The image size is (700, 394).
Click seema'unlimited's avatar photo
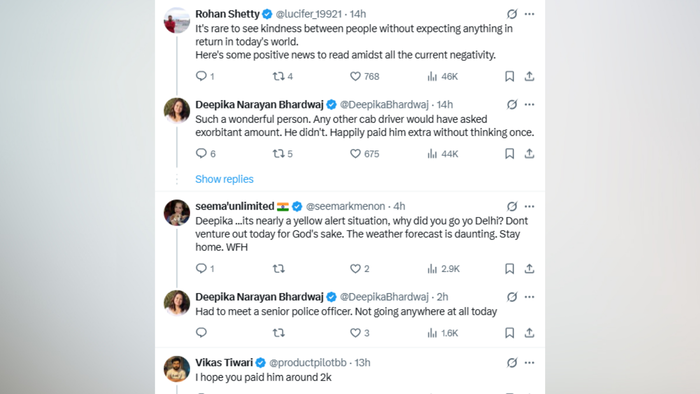(177, 212)
